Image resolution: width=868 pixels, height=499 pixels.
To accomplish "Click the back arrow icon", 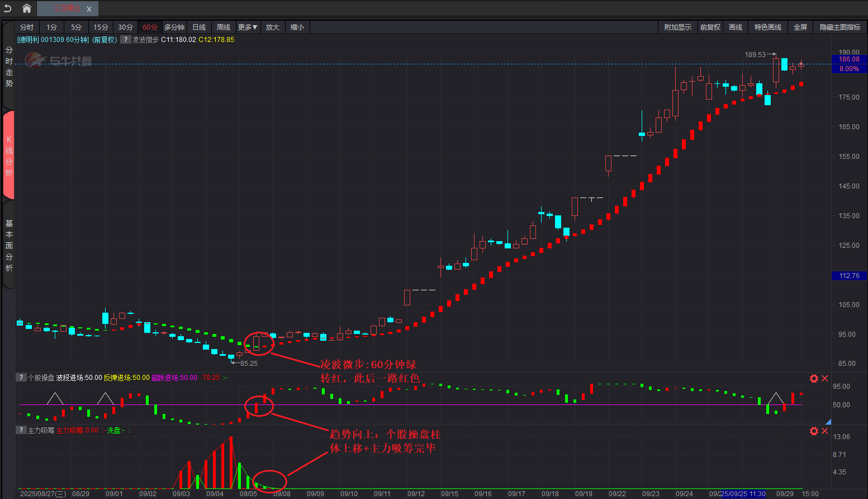I will coord(8,8).
